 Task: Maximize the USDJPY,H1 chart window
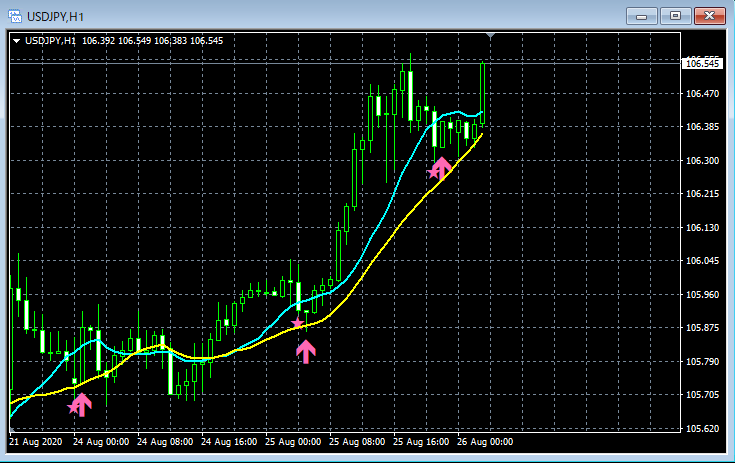[x=675, y=16]
